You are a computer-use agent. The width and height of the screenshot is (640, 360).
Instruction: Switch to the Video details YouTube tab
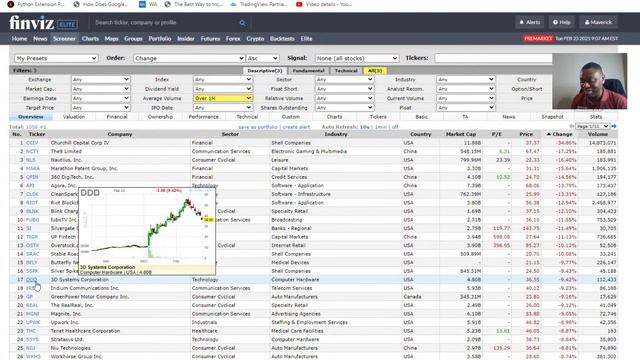coord(324,4)
